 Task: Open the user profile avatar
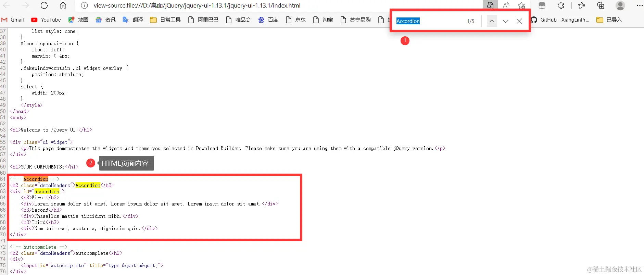[620, 5]
